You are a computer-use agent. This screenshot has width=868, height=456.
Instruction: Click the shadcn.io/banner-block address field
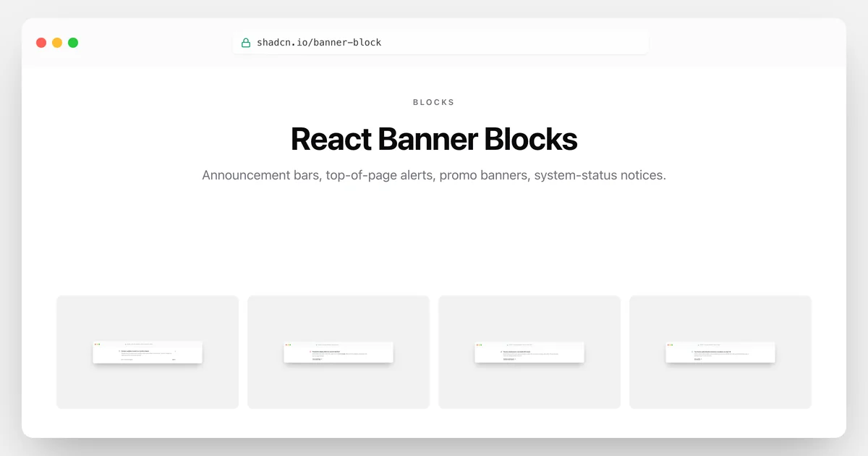coord(441,43)
